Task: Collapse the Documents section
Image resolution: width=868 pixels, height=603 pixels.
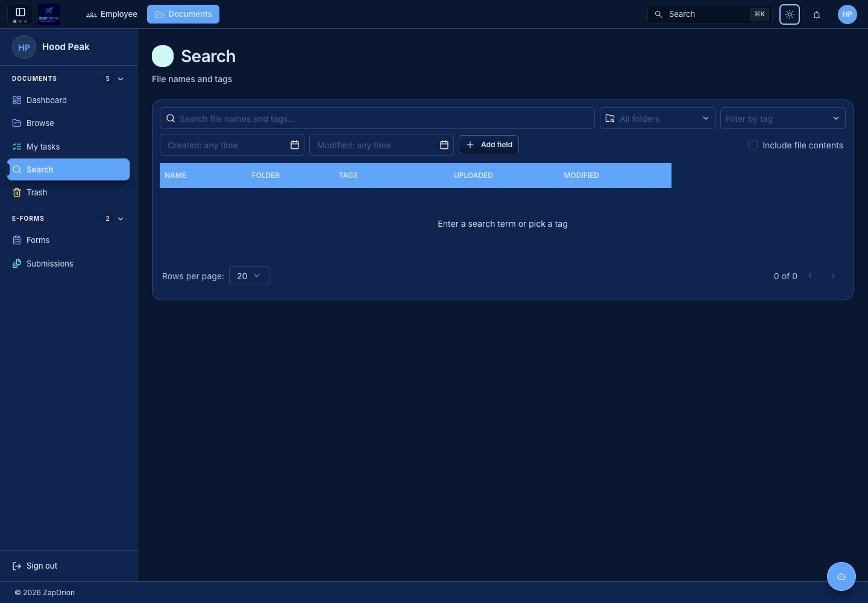Action: [x=121, y=79]
